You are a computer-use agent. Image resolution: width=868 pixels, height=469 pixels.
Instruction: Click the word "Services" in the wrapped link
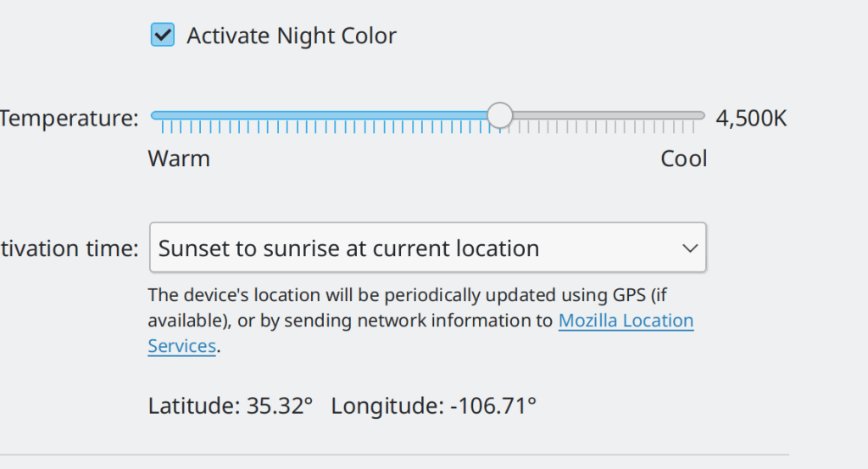click(x=181, y=346)
